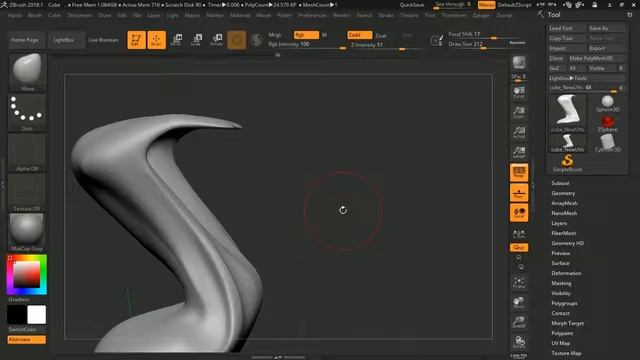The height and width of the screenshot is (360, 640).
Task: Activate the Edit mode button
Action: [136, 40]
